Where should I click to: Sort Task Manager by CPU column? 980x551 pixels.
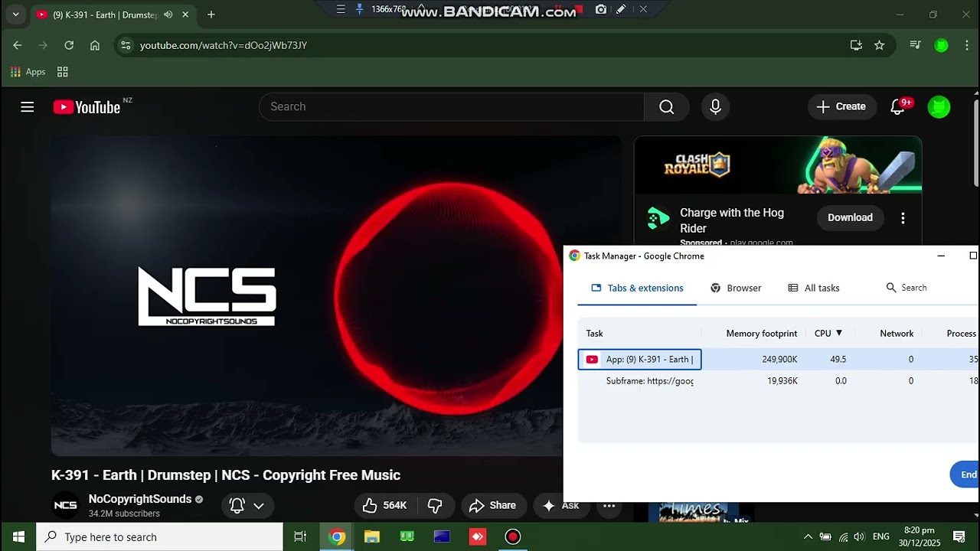(x=828, y=334)
